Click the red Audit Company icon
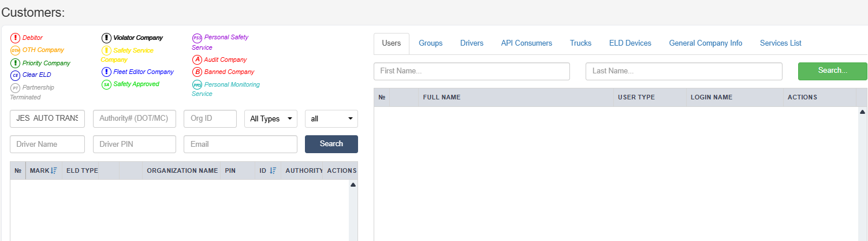868x241 pixels. [x=197, y=60]
